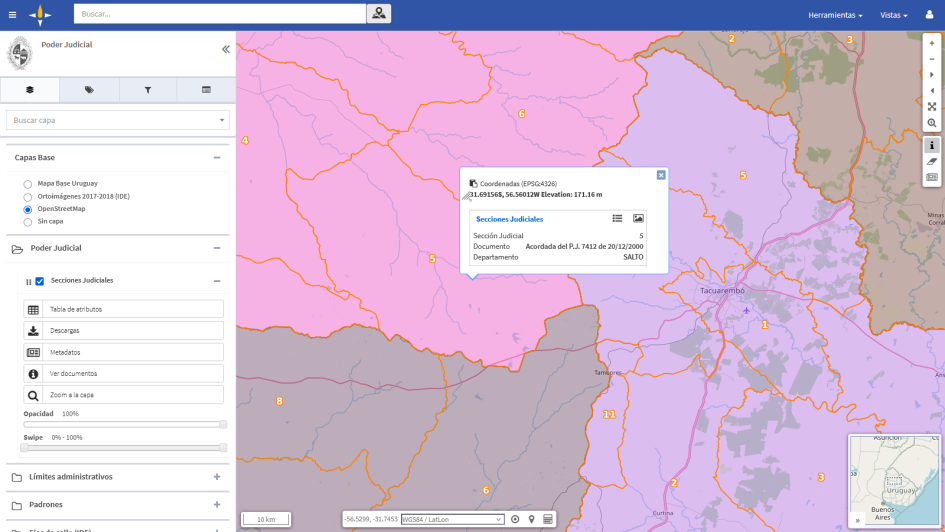The image size is (945, 532).
Task: Collapse Secciones Judiciales layer options
Action: pos(217,281)
